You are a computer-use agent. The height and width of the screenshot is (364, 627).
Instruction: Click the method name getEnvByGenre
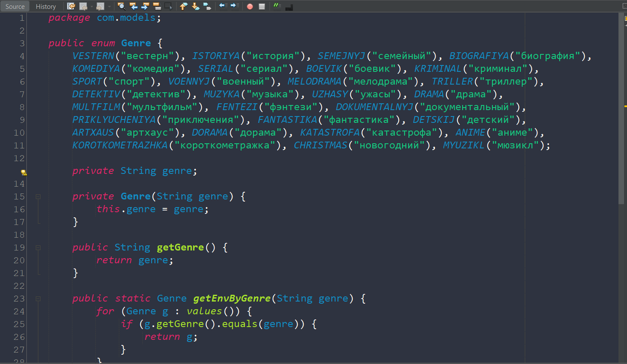(x=232, y=298)
